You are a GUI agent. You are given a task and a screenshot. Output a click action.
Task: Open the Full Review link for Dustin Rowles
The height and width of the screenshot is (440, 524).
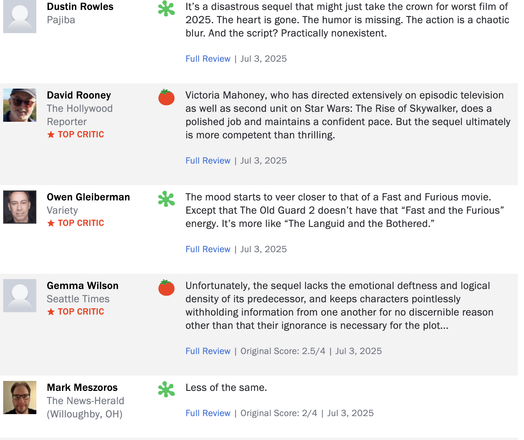[208, 59]
